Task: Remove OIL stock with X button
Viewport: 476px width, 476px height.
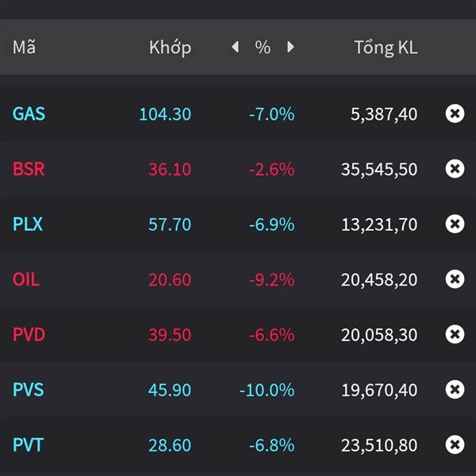Action: tap(455, 279)
